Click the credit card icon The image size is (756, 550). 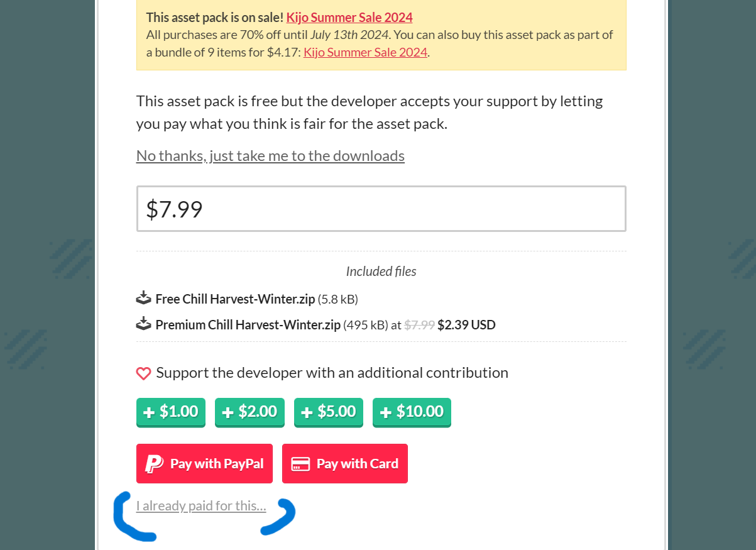pos(300,464)
